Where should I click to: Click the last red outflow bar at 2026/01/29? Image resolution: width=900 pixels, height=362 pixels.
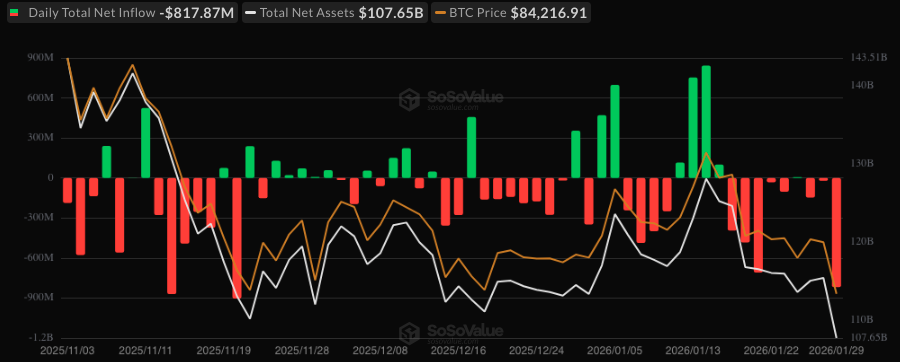tap(836, 232)
